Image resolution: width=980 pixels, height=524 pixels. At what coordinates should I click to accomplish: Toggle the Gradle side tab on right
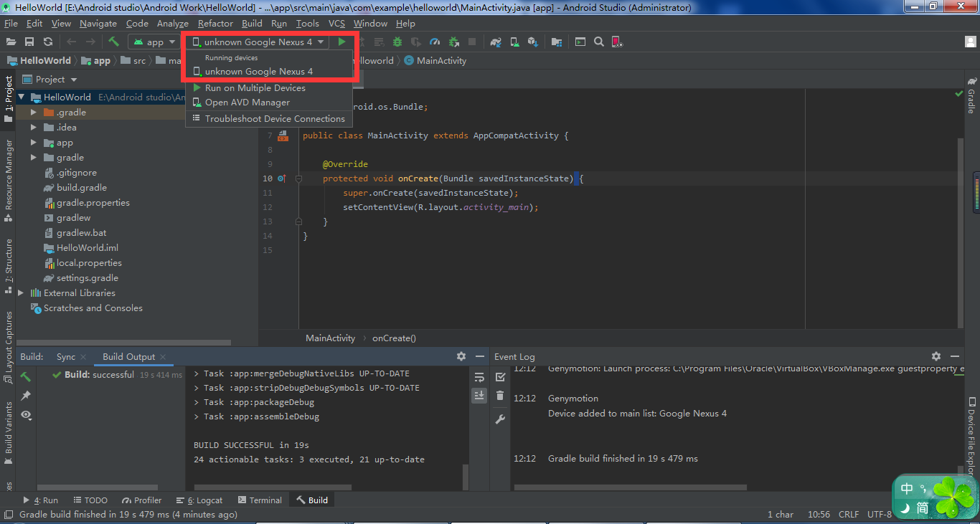pos(972,95)
